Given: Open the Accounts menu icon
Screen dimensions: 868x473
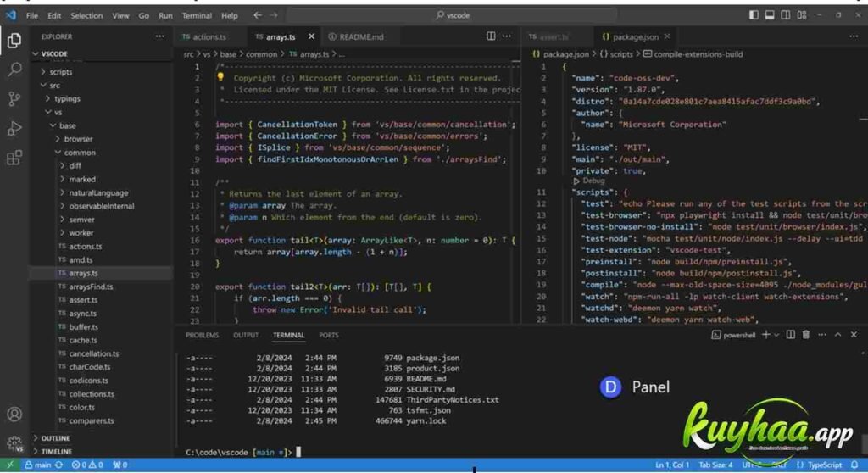Looking at the screenshot, I should coord(14,415).
